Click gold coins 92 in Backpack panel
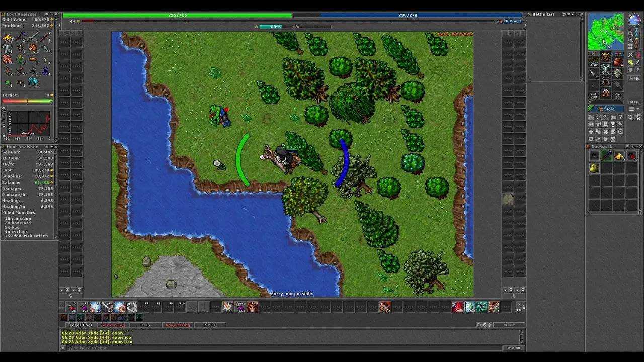644x362 pixels. (619, 156)
